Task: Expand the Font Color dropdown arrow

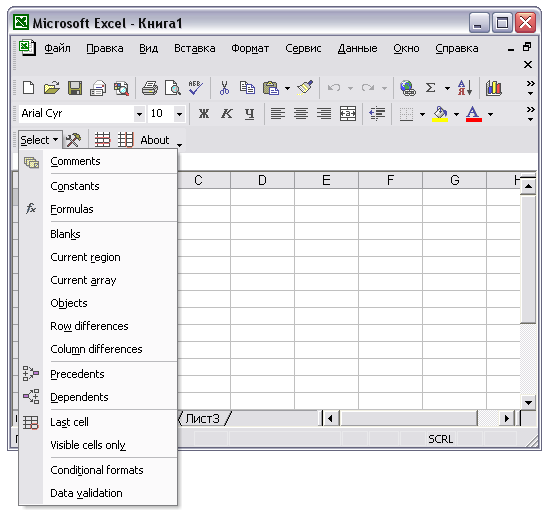Action: (x=490, y=114)
